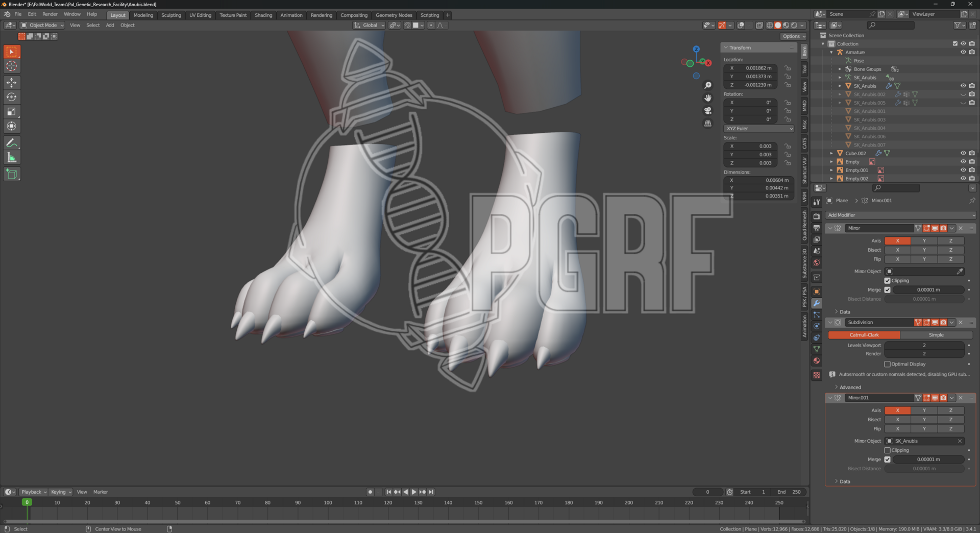Open the Render menu
This screenshot has height=533, width=980.
[50, 14]
